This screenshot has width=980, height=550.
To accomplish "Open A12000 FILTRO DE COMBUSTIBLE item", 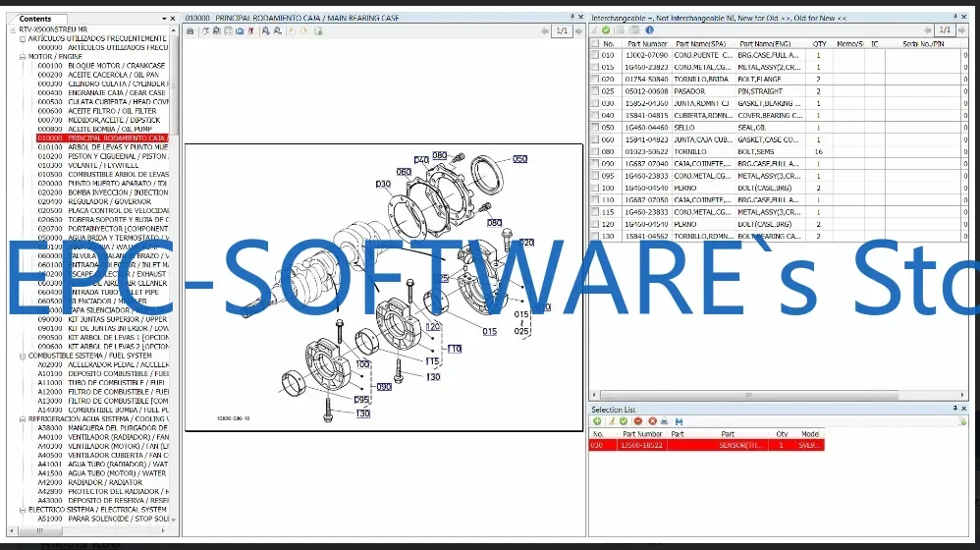I will [x=103, y=392].
